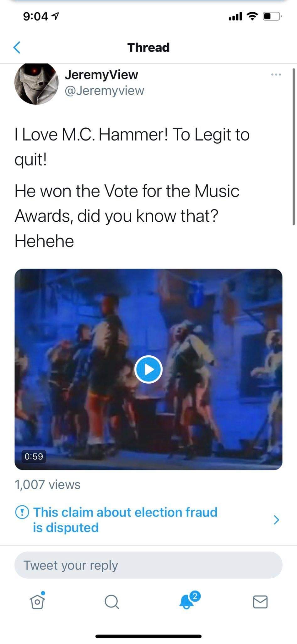Tap the exclamation info icon on notice
Viewport: 297px width, 644px height.
pos(22,512)
